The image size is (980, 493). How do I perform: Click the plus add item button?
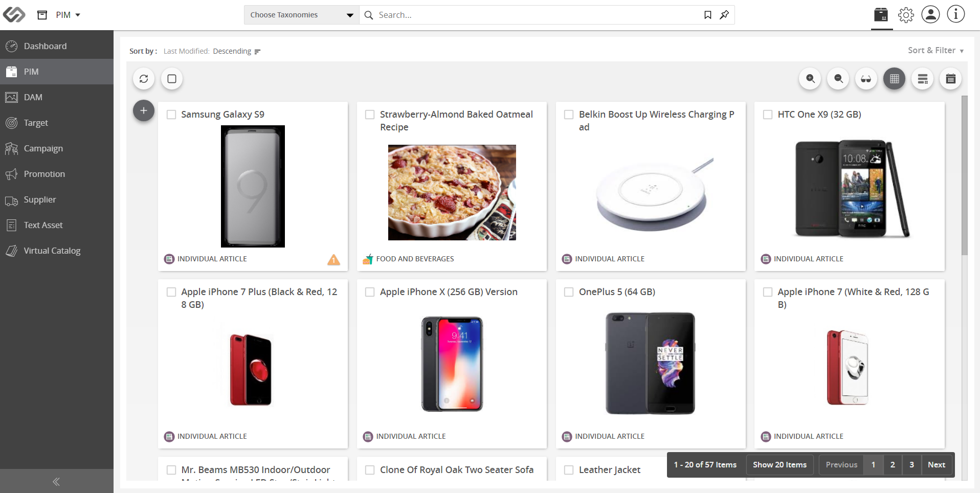tap(144, 110)
